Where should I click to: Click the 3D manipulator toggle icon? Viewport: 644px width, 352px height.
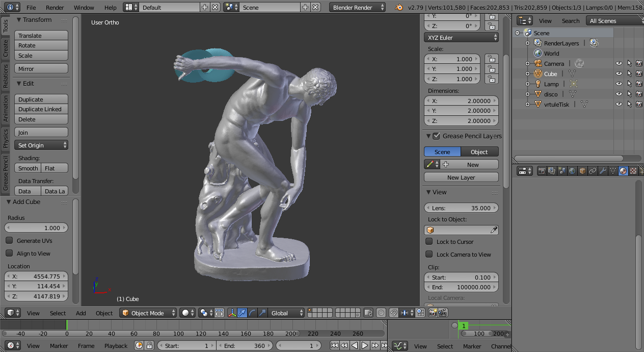[232, 313]
